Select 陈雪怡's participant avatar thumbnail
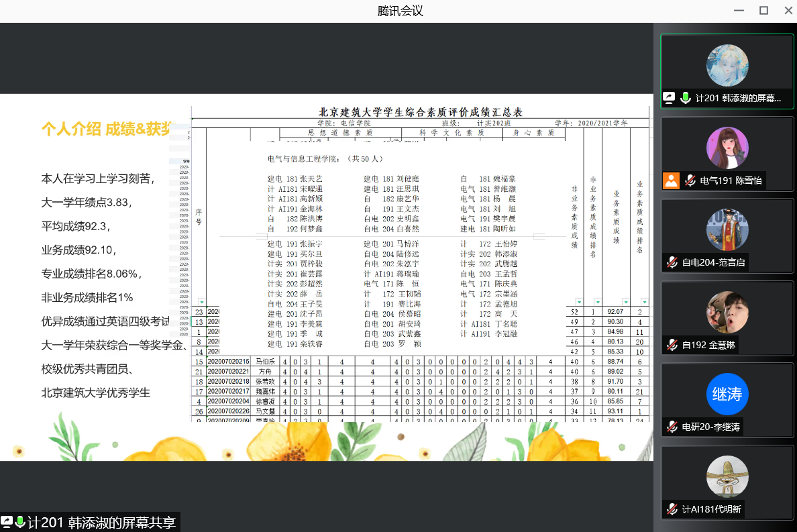The width and height of the screenshot is (797, 532). 727,148
